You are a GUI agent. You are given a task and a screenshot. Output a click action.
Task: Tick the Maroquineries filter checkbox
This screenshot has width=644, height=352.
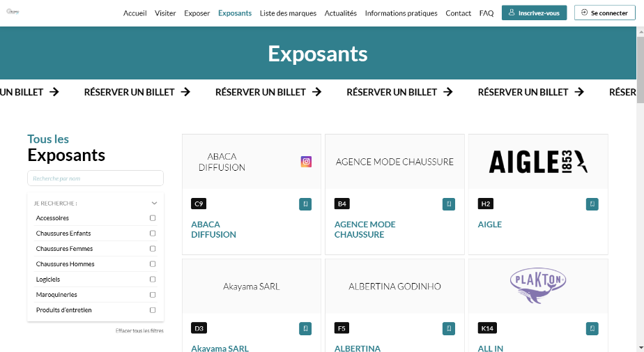[x=153, y=295]
